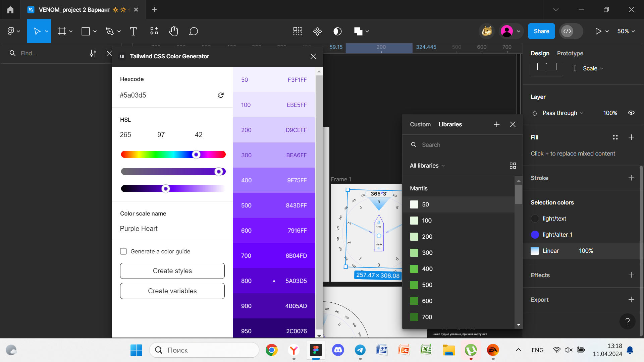This screenshot has height=362, width=644.
Task: Select the Hand tool
Action: click(x=173, y=31)
